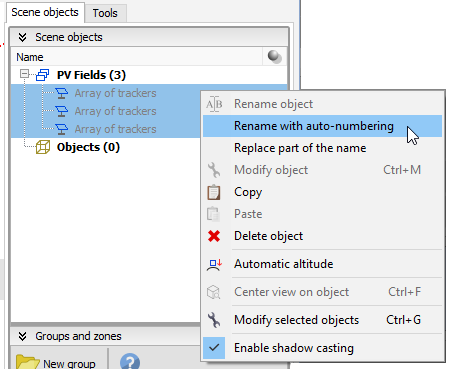Click the Copy clipboard icon
The image size is (449, 369).
tap(214, 192)
